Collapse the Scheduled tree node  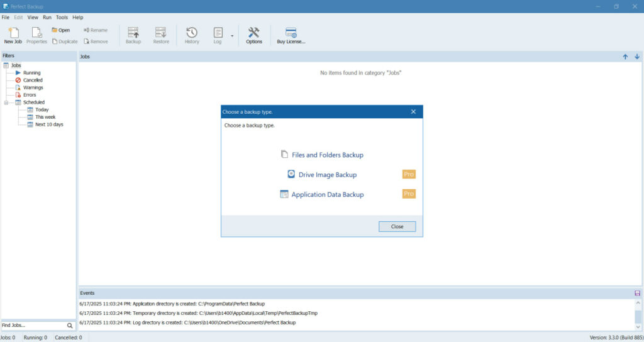pyautogui.click(x=6, y=102)
